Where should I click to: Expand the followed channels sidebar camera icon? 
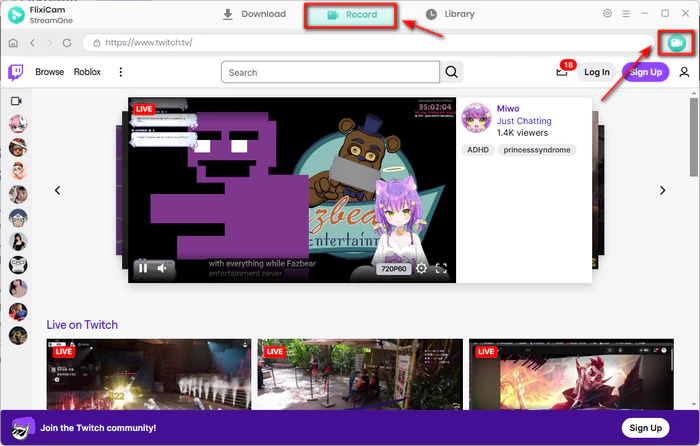click(16, 101)
